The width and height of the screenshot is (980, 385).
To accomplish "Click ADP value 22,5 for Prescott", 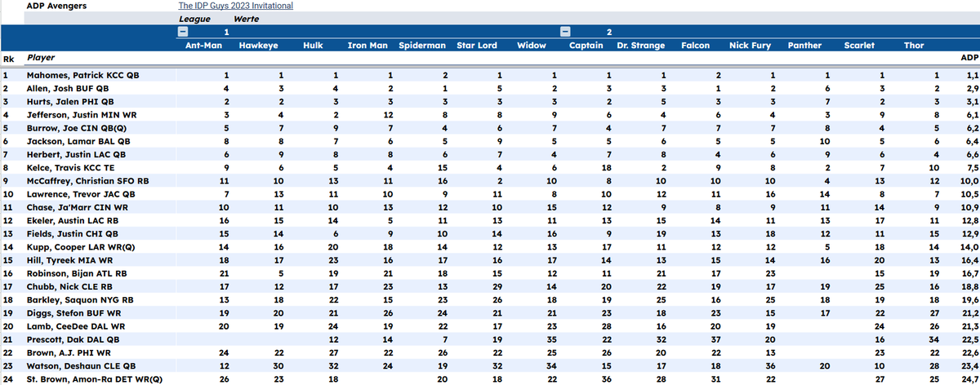I will 969,341.
